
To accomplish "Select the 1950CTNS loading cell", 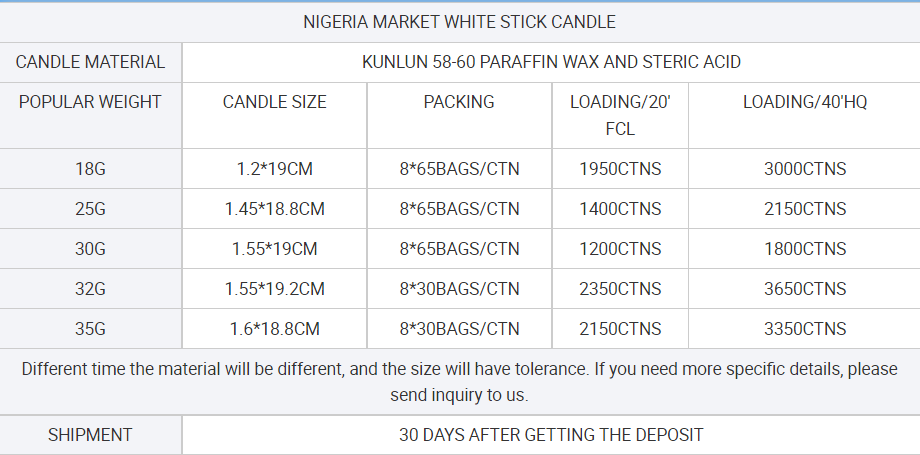I will [x=620, y=169].
